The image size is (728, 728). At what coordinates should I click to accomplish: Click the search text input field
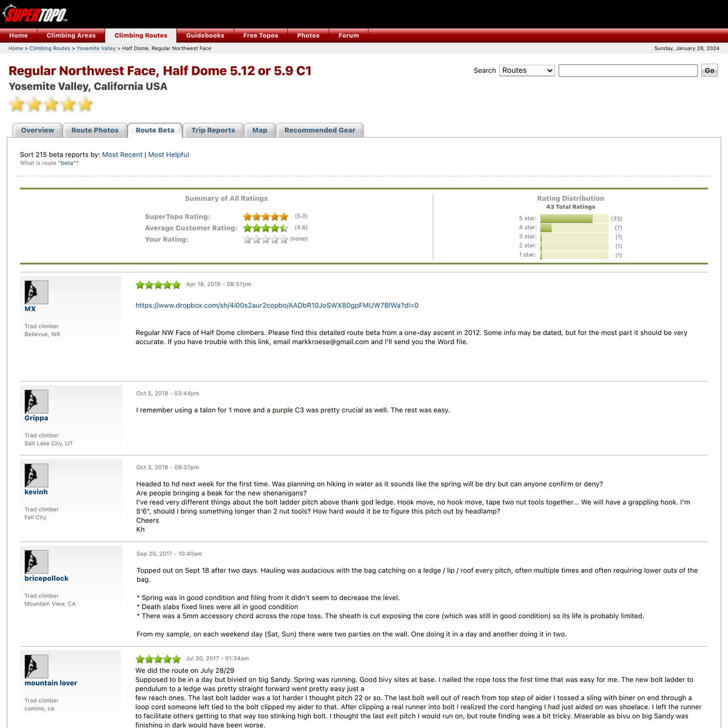[627, 70]
